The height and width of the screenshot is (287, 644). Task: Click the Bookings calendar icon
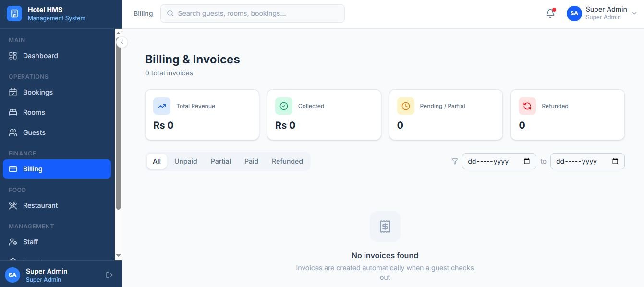pos(13,92)
